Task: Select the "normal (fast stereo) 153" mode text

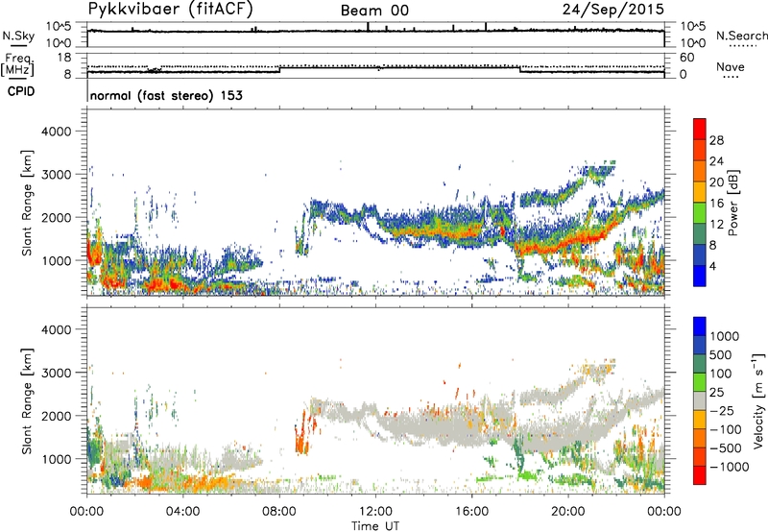Action: coord(166,95)
